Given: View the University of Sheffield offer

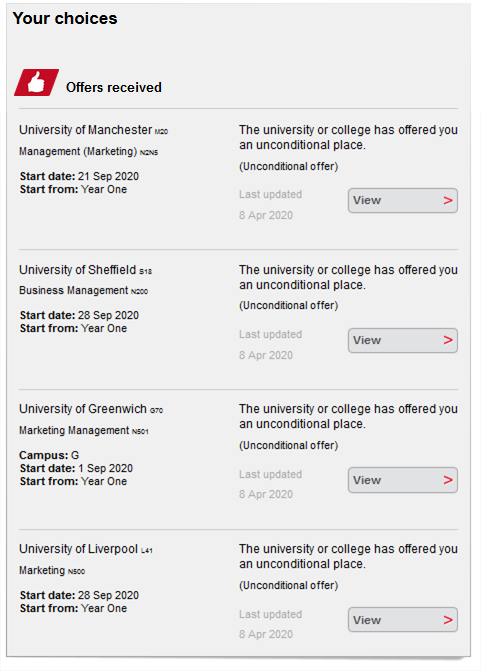Looking at the screenshot, I should coord(403,340).
